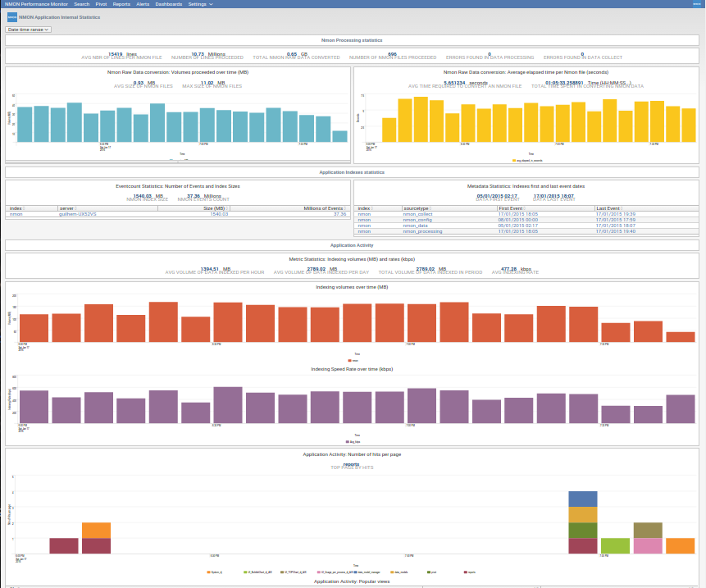Sort Metadata table by Last Event
Viewport: 706px width, 588px height.
pos(609,208)
